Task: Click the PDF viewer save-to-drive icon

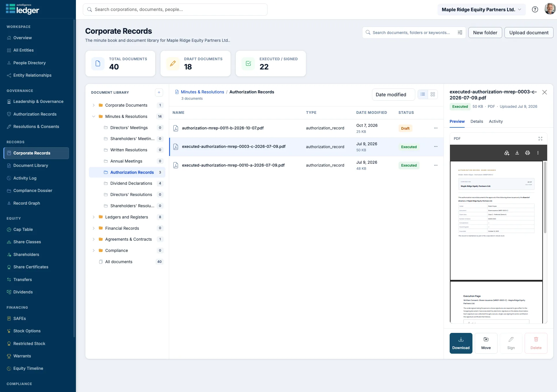Action: (x=507, y=153)
